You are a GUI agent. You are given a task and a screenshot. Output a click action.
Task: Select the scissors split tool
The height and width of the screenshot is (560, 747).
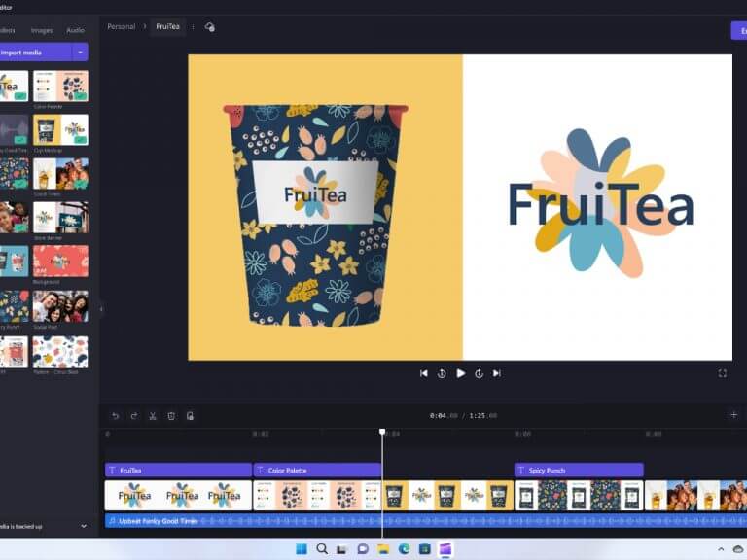point(153,416)
